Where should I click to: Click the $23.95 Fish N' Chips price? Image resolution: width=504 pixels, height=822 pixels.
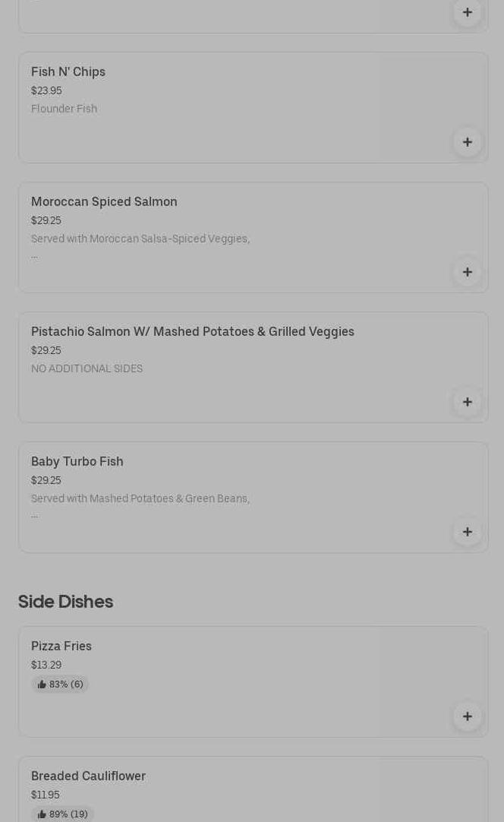tap(46, 91)
